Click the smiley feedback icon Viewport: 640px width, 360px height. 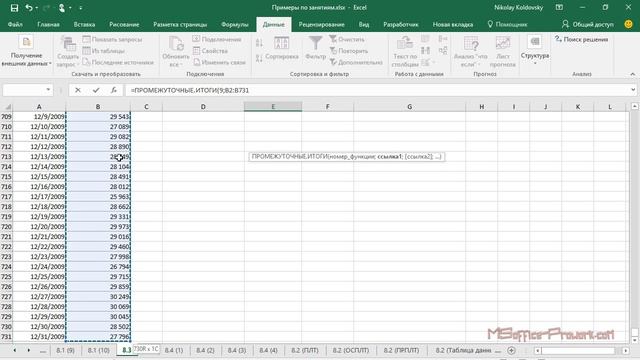(x=629, y=24)
